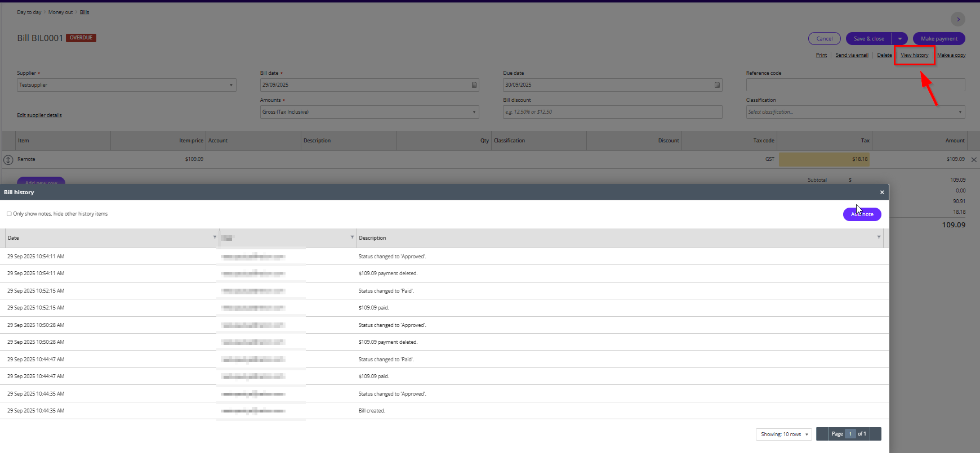Click 10:50:28 AM payment deleted entry
Image resolution: width=980 pixels, height=453 pixels.
pos(444,342)
